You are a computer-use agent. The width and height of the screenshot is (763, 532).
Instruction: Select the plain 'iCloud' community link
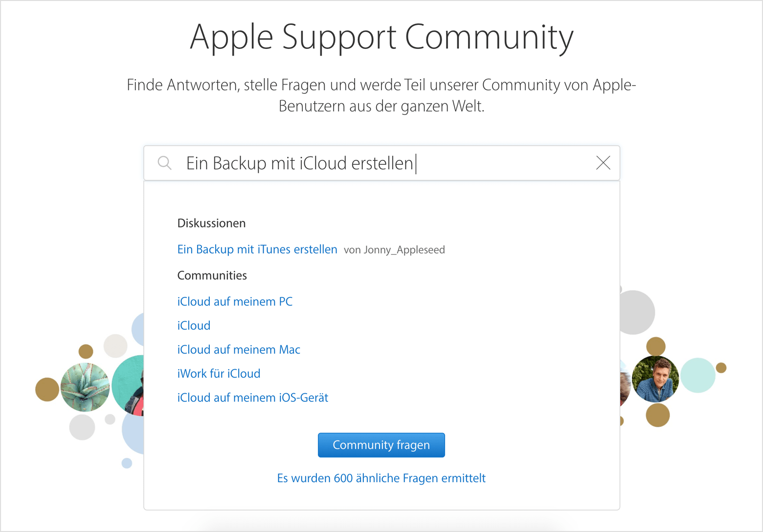(x=194, y=326)
